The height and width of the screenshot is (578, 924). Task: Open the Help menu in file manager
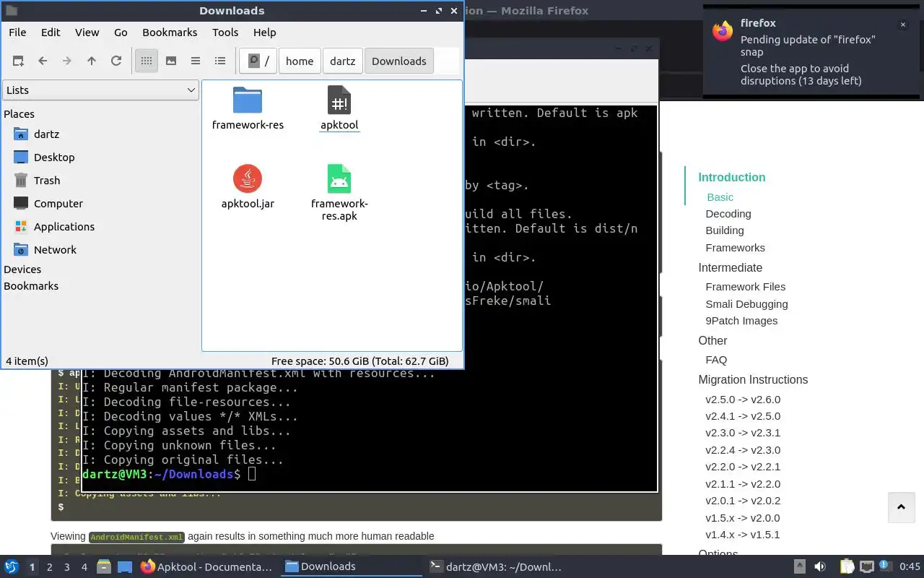click(x=265, y=33)
